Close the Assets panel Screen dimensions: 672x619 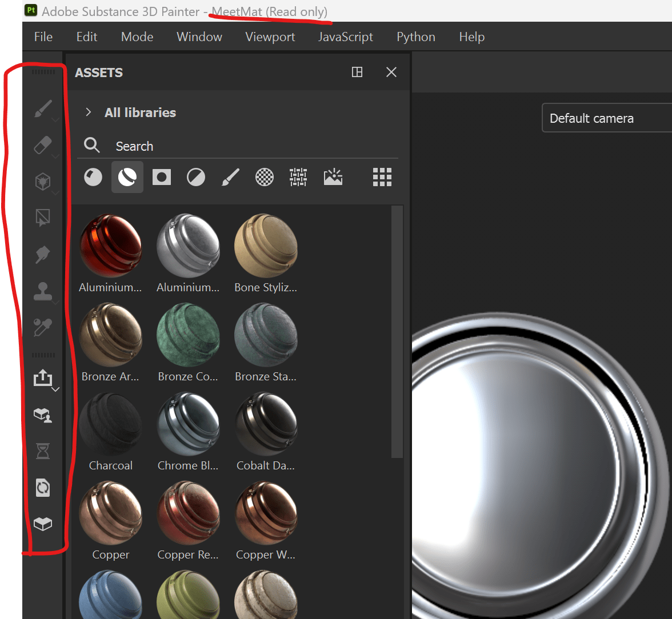pyautogui.click(x=391, y=72)
